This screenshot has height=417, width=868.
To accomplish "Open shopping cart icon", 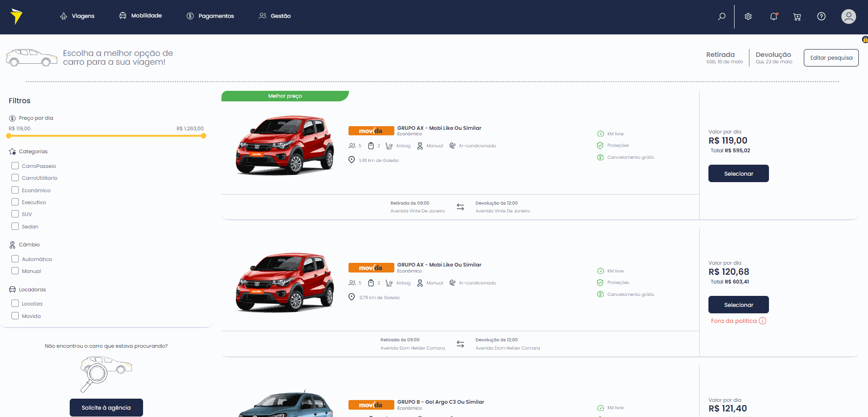I will point(797,17).
